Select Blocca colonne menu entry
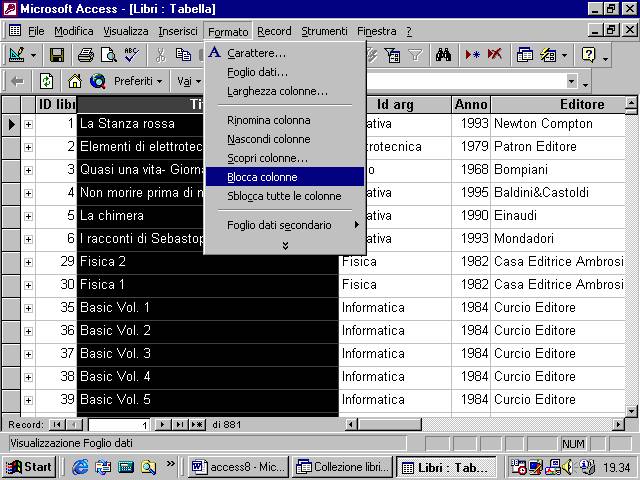The image size is (640, 480). pos(284,177)
